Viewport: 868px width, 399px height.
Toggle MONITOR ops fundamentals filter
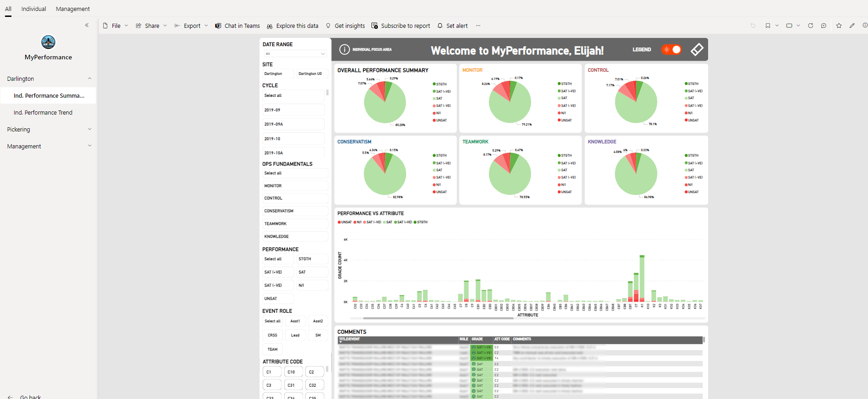(x=295, y=186)
